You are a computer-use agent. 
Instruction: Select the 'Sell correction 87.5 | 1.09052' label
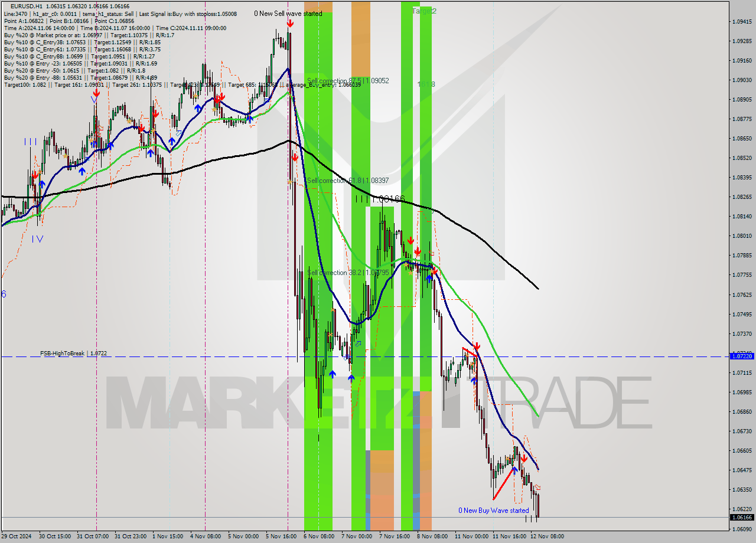(348, 80)
